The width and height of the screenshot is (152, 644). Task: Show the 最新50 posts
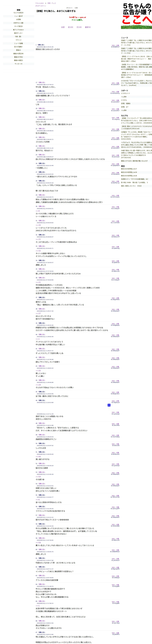(88, 27)
